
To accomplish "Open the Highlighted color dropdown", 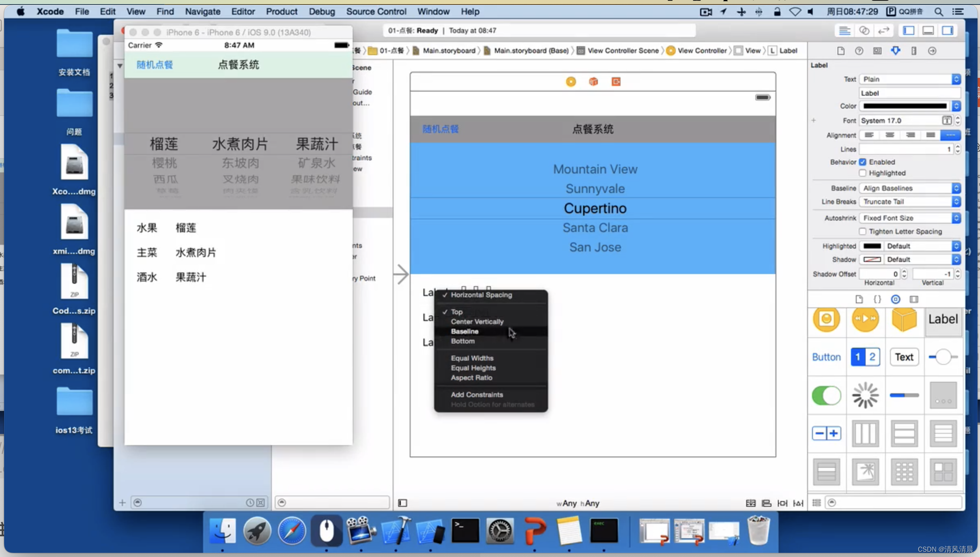I will pyautogui.click(x=922, y=246).
